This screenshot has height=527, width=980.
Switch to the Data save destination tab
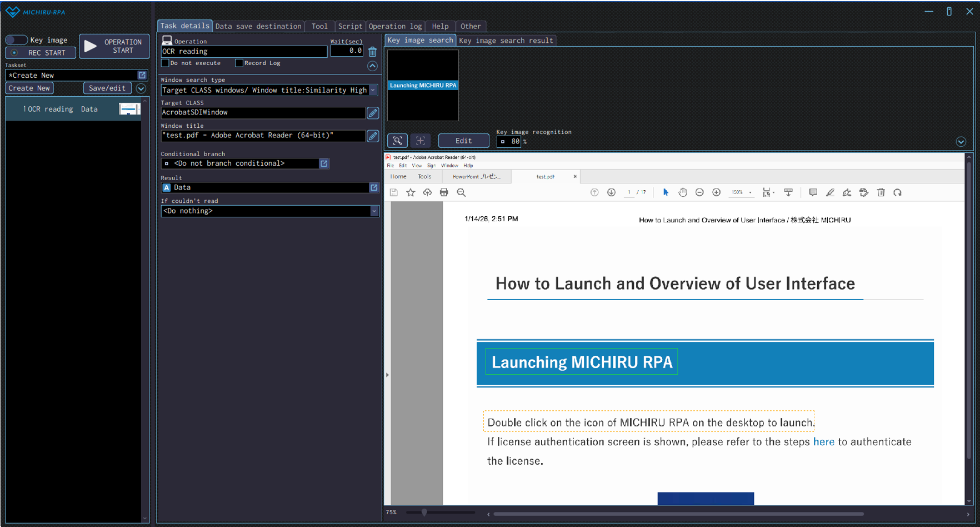[x=258, y=26]
